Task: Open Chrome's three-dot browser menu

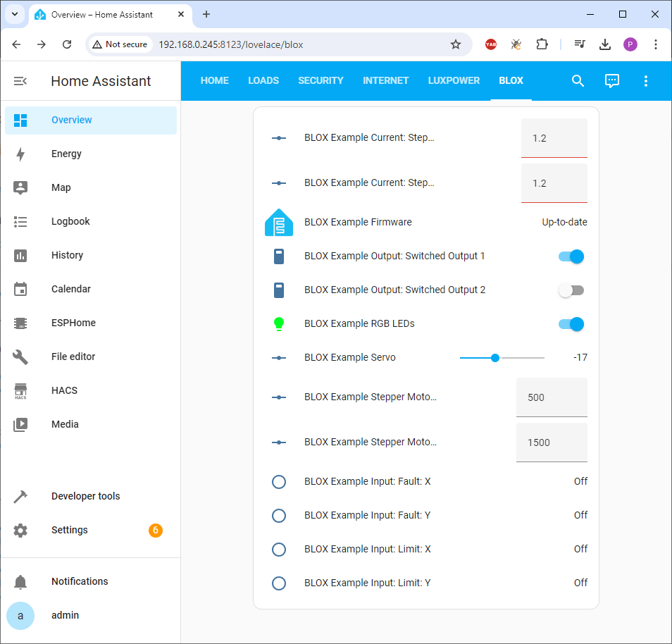Action: click(656, 44)
